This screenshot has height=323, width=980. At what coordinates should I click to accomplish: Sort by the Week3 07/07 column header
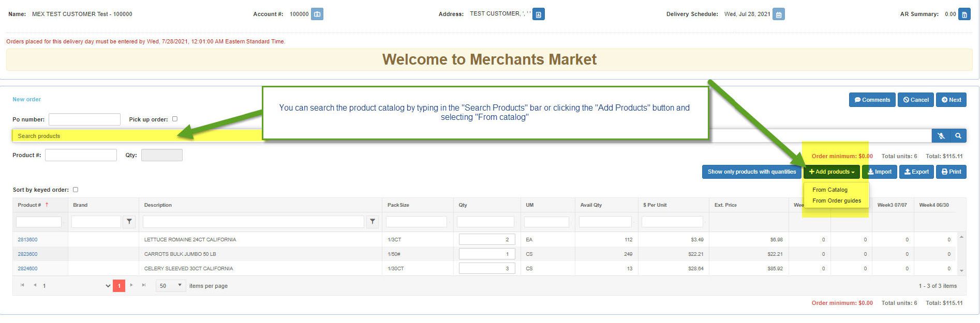892,205
